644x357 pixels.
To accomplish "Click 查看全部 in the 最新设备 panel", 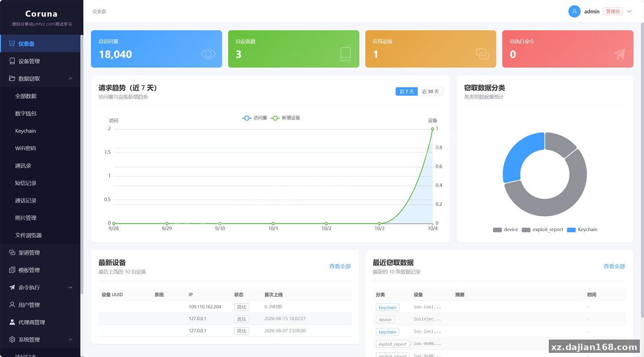I will click(340, 266).
